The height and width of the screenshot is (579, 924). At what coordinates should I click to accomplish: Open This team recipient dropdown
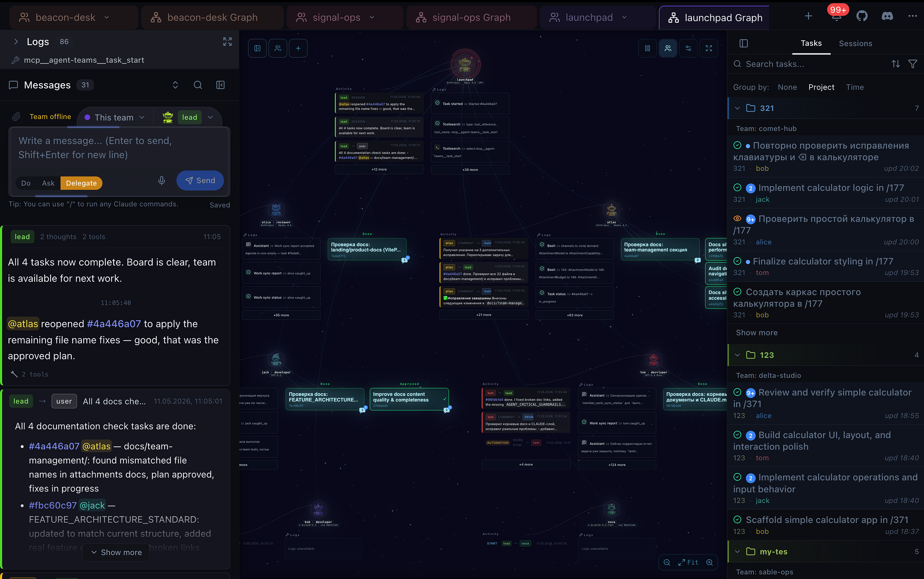pos(114,118)
